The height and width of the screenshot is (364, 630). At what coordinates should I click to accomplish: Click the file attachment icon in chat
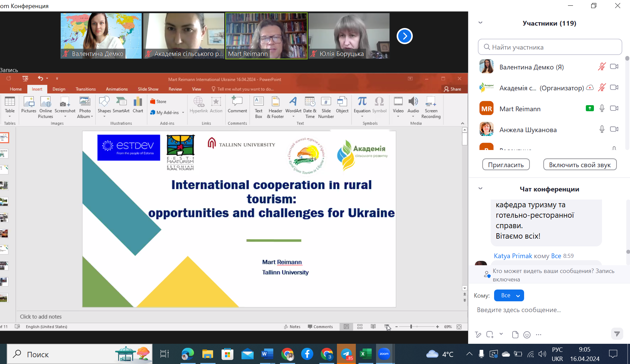point(515,335)
